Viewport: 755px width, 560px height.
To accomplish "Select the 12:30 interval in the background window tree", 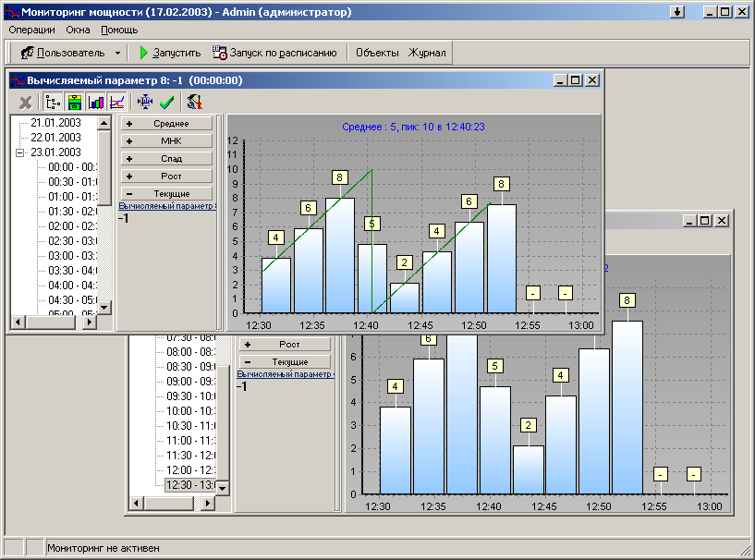I will click(190, 485).
